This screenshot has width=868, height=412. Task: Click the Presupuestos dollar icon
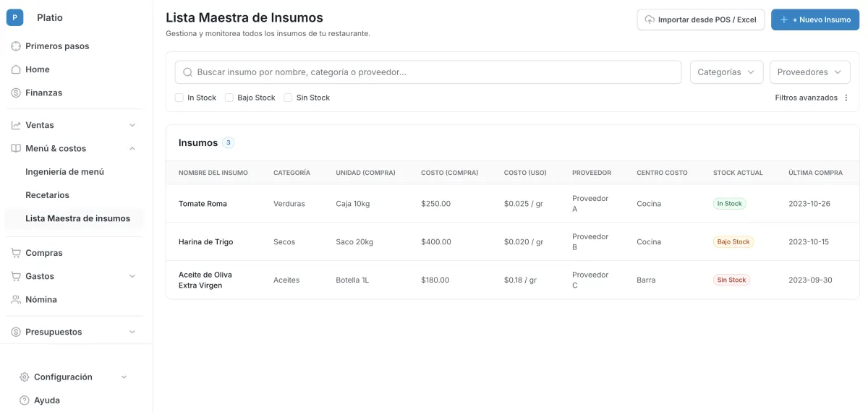16,332
